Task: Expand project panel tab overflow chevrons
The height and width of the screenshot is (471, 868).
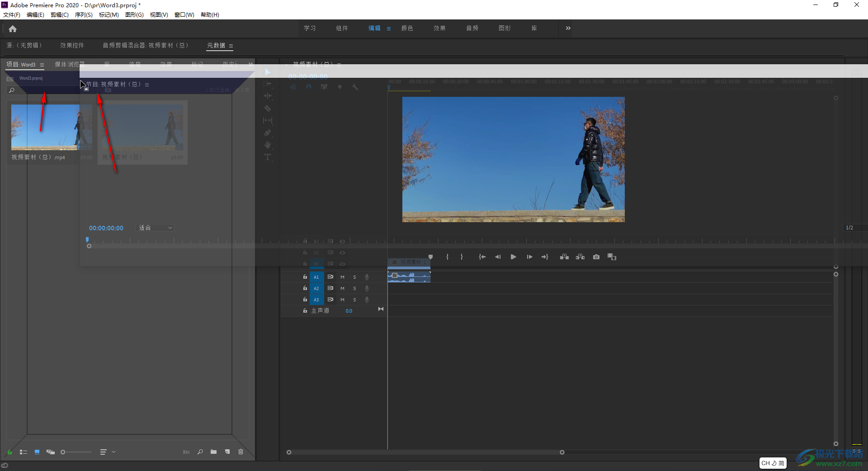Action: click(x=251, y=64)
